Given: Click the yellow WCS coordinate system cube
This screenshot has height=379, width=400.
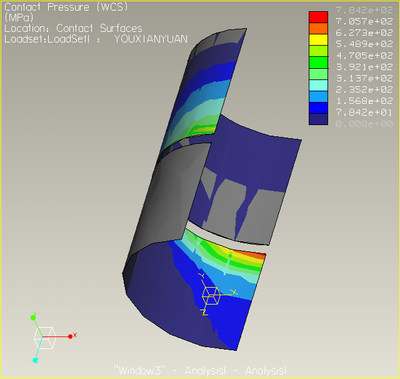Looking at the screenshot, I should (211, 296).
